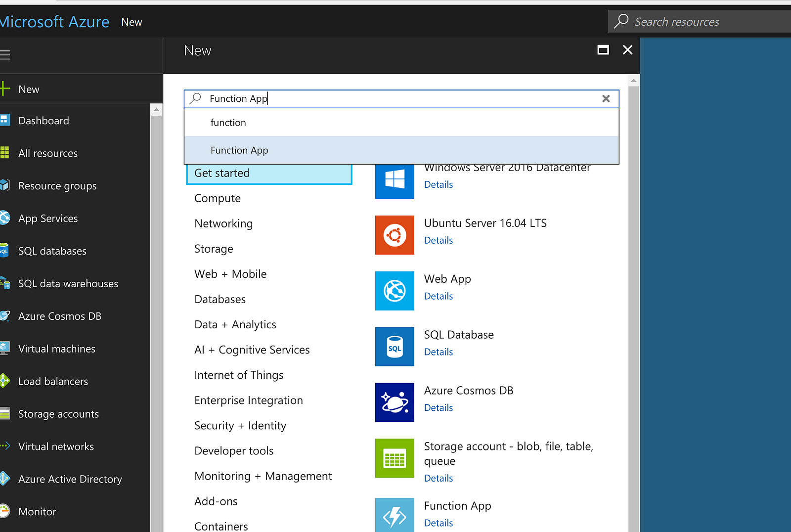The image size is (791, 532).
Task: Click the SQL databases icon
Action: 4,251
